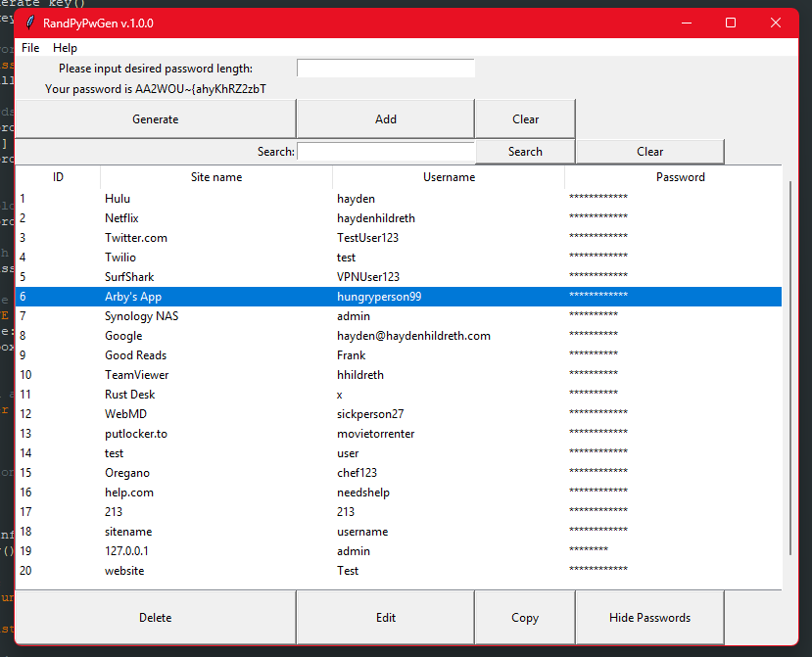This screenshot has width=812, height=657.
Task: Close the RandPyPwGen window
Action: tap(775, 23)
